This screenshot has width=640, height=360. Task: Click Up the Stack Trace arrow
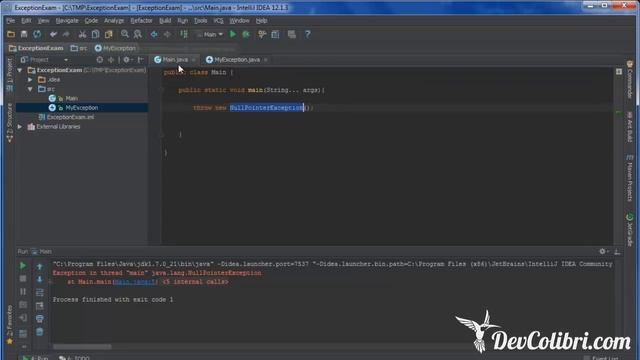(40, 267)
